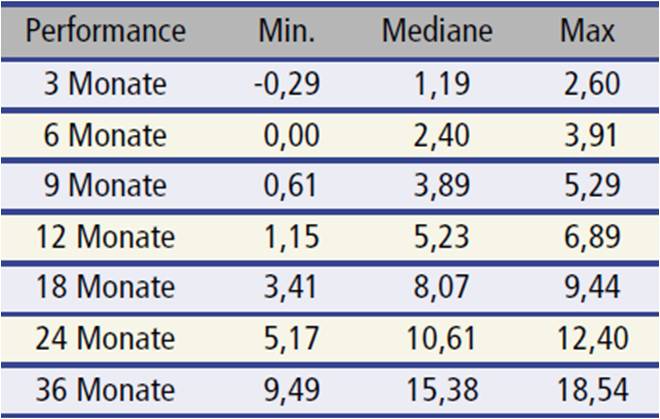Click the 9 Monate row label
This screenshot has width=660, height=419.
(105, 185)
